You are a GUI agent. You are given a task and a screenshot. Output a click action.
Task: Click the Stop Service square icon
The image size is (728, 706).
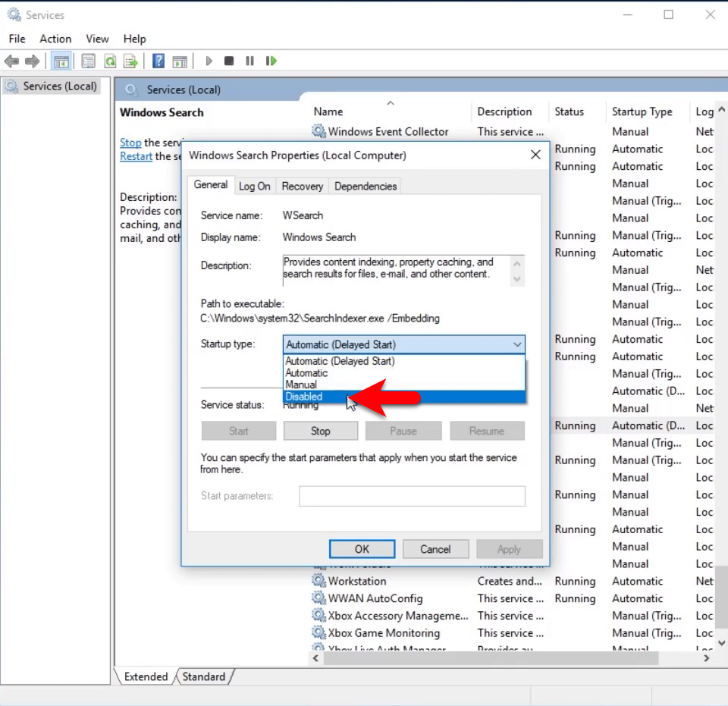click(x=228, y=61)
